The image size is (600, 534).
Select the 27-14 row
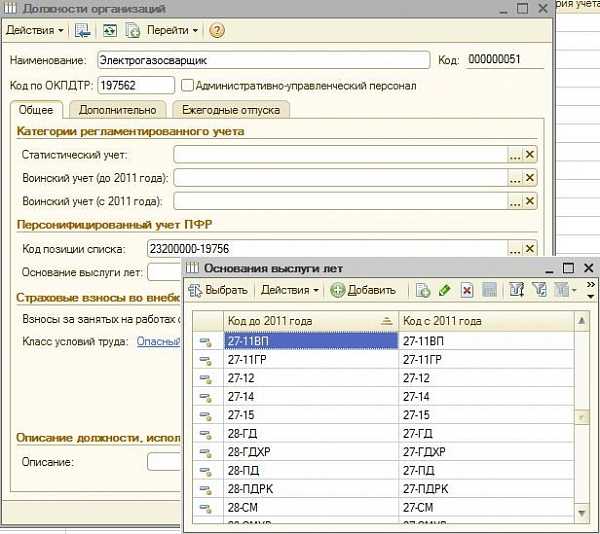pyautogui.click(x=383, y=396)
